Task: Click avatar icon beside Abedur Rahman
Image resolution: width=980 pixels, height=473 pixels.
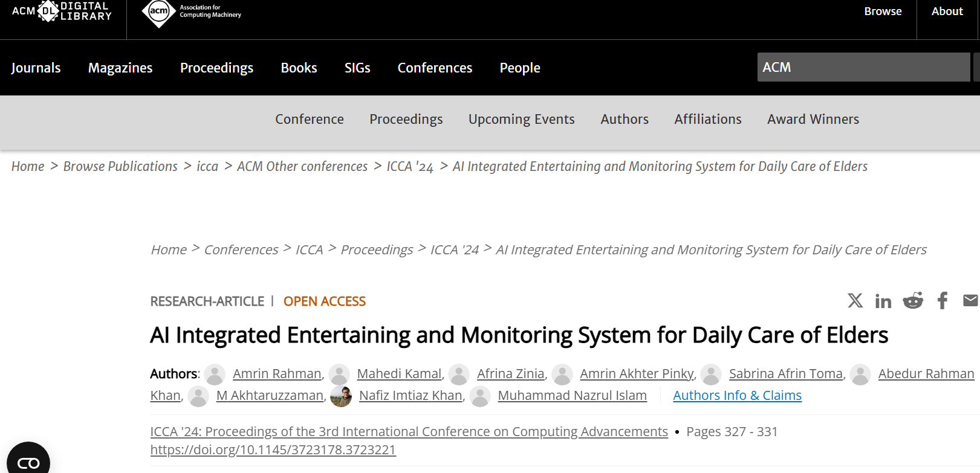Action: click(860, 375)
